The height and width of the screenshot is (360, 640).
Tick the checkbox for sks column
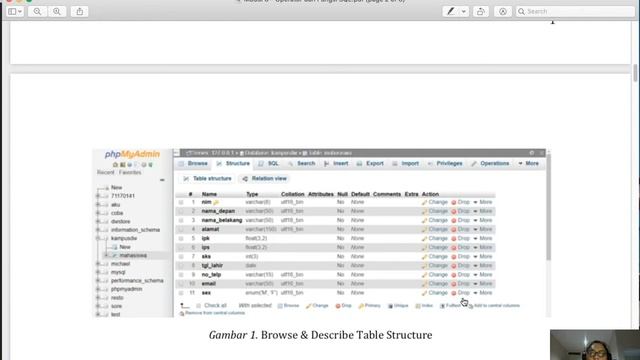coord(181,257)
